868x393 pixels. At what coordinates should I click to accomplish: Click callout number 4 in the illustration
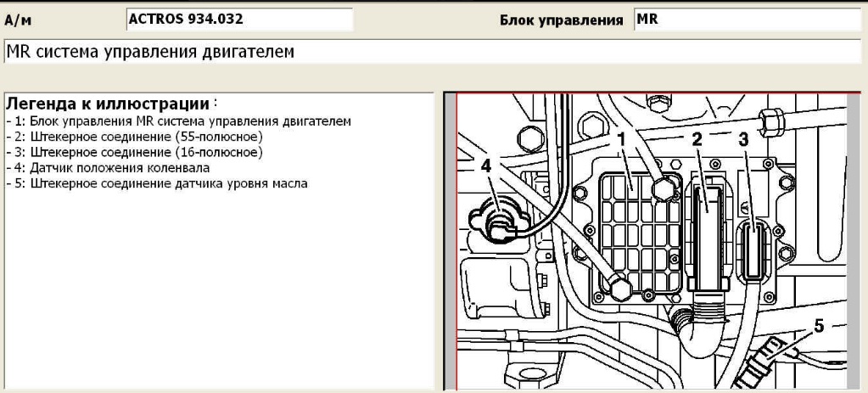tap(485, 165)
